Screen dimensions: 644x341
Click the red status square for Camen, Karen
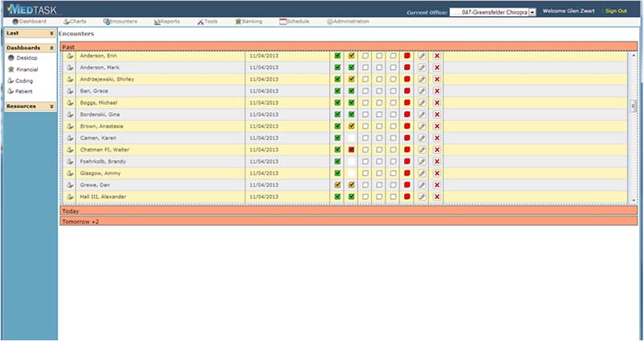click(407, 138)
